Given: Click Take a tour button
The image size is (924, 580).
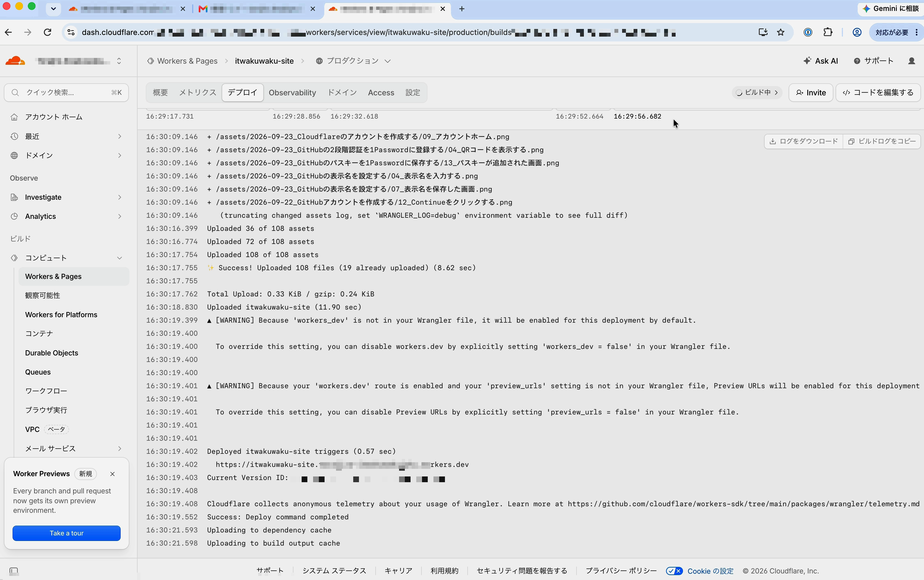Looking at the screenshot, I should (x=66, y=533).
